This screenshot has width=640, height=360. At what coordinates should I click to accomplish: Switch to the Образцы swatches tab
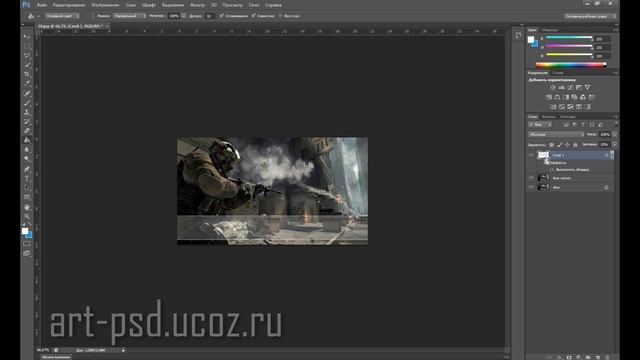point(550,30)
